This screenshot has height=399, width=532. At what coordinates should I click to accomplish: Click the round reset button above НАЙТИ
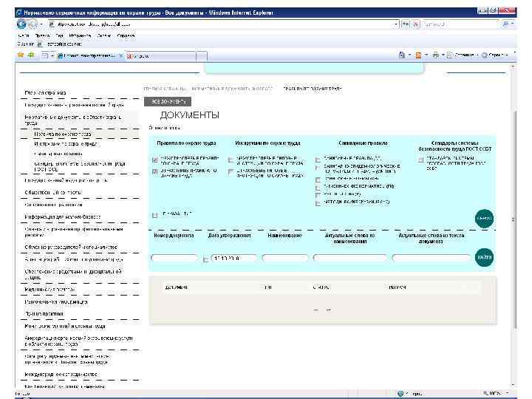point(484,219)
